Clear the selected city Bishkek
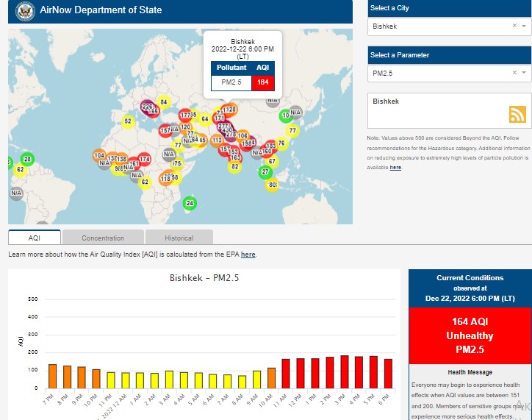532x420 pixels. [x=514, y=26]
